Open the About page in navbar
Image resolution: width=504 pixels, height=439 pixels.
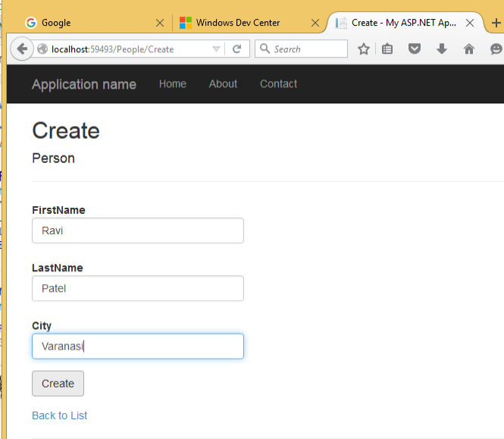[223, 83]
